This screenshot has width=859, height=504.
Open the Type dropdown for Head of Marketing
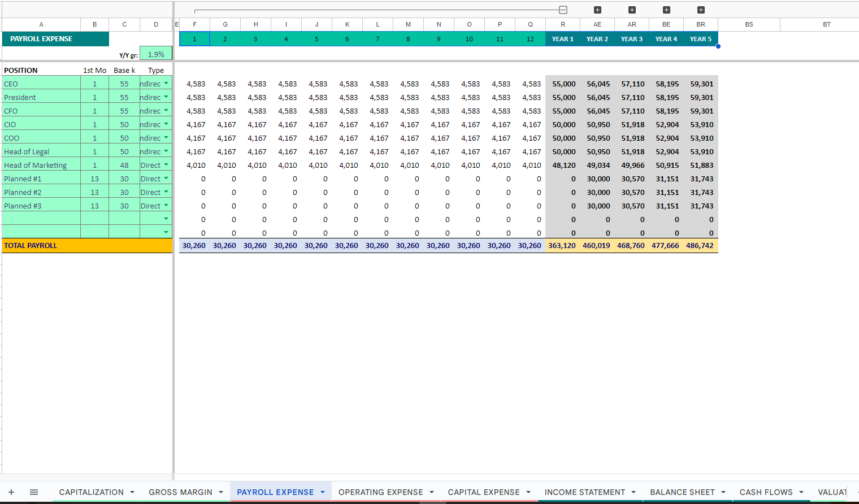166,165
